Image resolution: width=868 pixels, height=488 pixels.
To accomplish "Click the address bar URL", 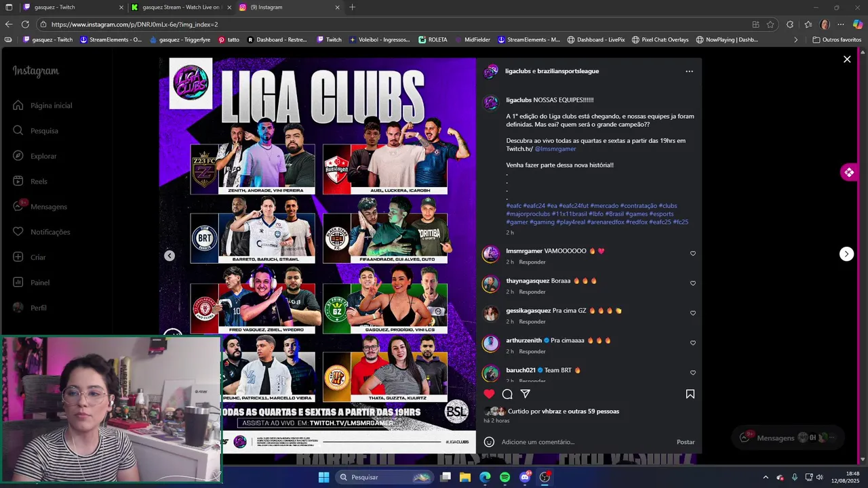I will point(134,24).
